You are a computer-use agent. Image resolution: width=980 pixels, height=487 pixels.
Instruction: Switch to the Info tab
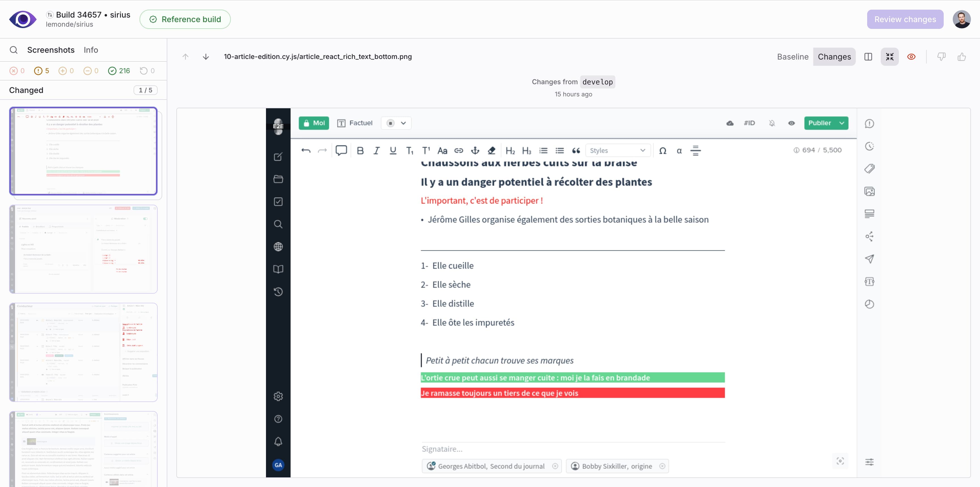pyautogui.click(x=91, y=50)
